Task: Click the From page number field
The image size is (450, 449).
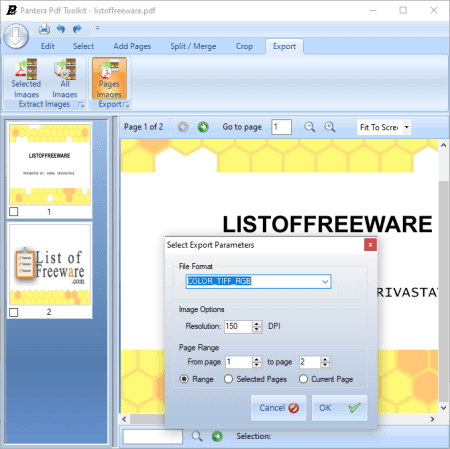Action: (239, 362)
